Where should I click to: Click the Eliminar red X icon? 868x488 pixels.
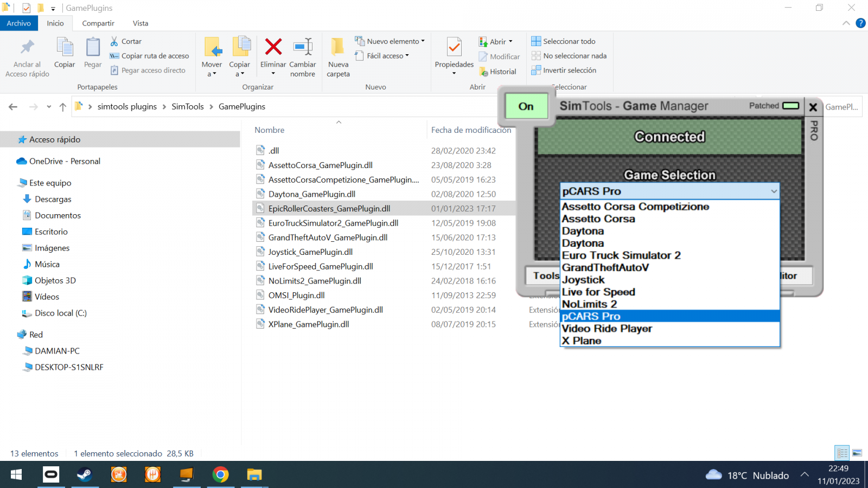coord(273,47)
